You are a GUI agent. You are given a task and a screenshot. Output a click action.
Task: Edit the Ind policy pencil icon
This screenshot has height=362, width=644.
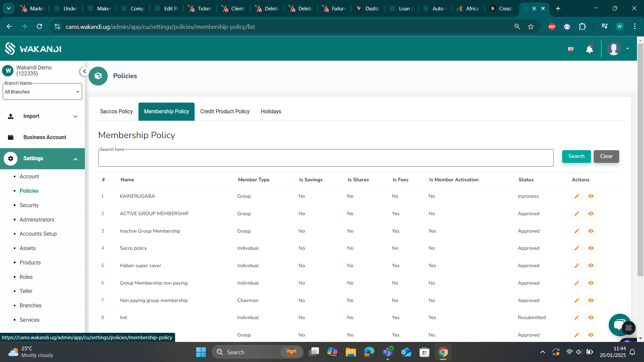click(577, 317)
